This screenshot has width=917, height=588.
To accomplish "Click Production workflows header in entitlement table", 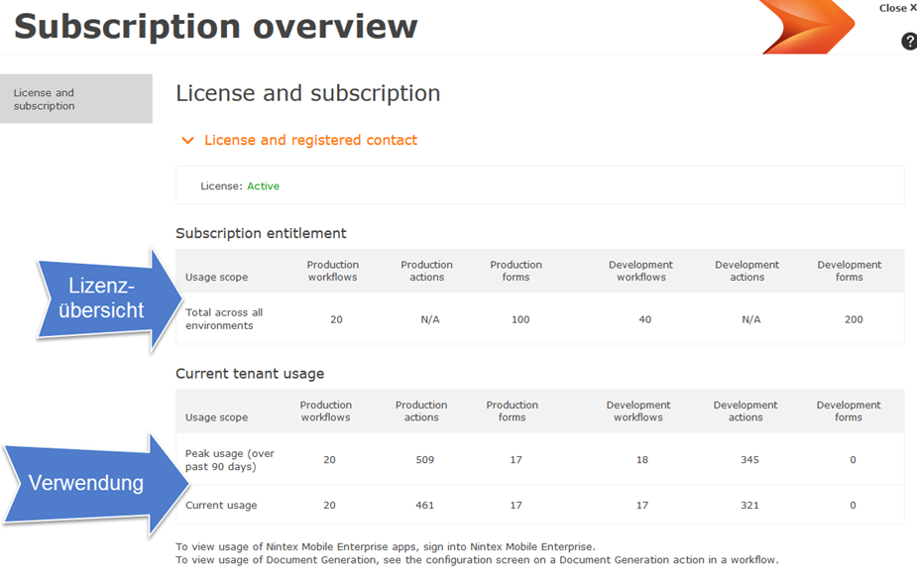I will (x=333, y=271).
